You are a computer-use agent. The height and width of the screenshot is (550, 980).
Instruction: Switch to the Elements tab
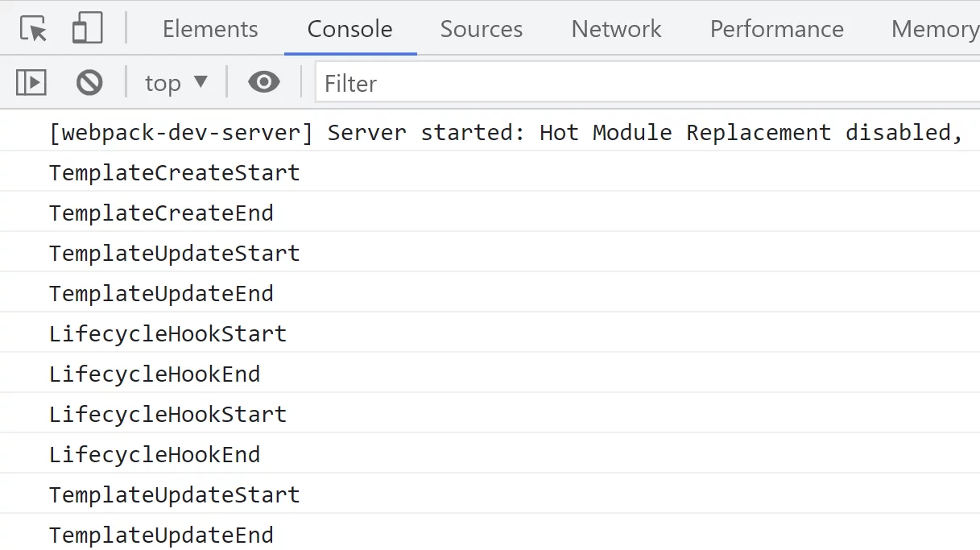[x=209, y=29]
